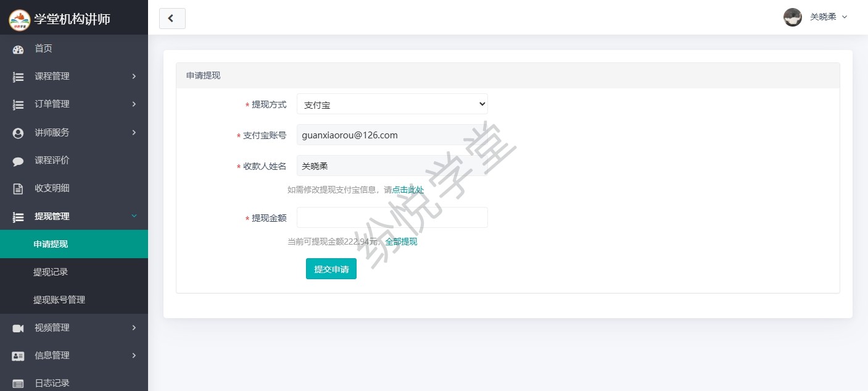Expand the 课程管理 submenu chevron

(x=134, y=76)
